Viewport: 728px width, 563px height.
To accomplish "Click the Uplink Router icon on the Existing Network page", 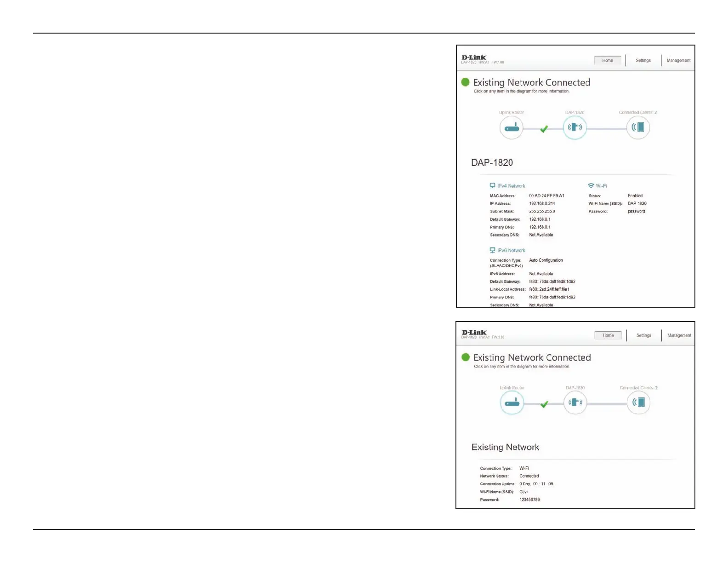I will [x=512, y=403].
